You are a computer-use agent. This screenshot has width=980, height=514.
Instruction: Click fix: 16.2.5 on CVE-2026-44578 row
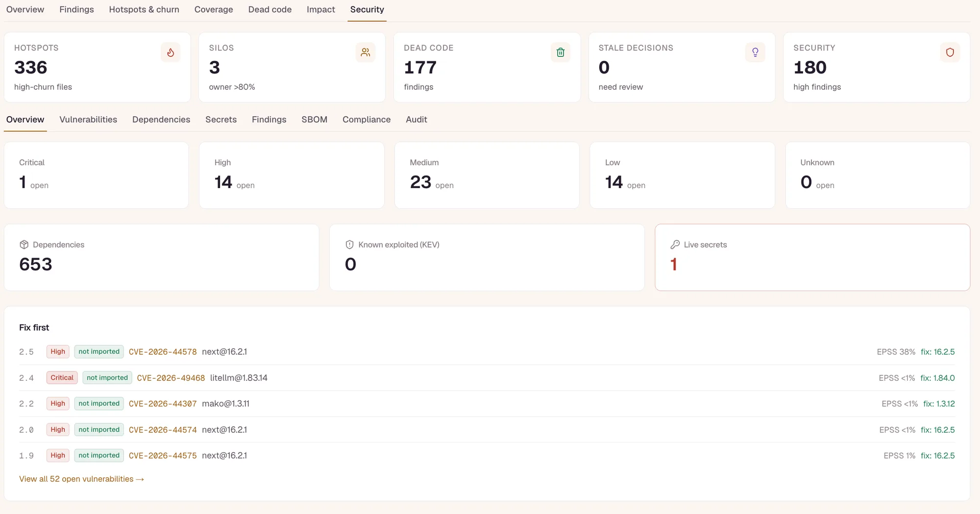[938, 352]
